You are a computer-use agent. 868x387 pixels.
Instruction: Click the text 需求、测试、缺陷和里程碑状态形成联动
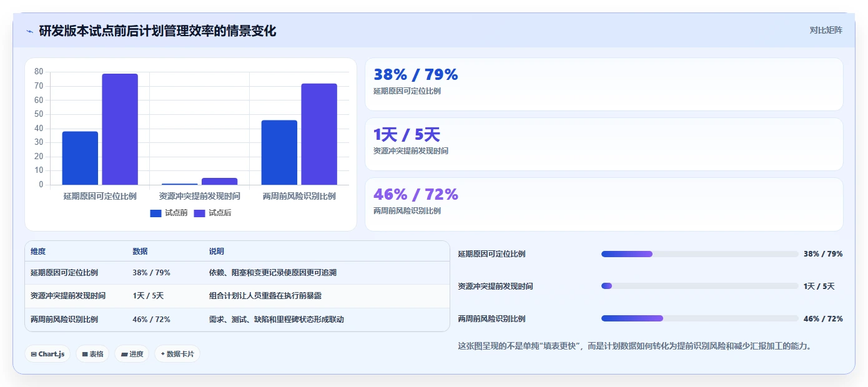(276, 320)
